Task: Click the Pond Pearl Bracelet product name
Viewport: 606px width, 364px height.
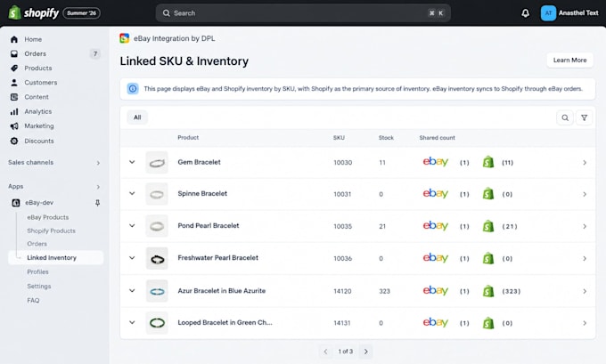Action: point(209,225)
